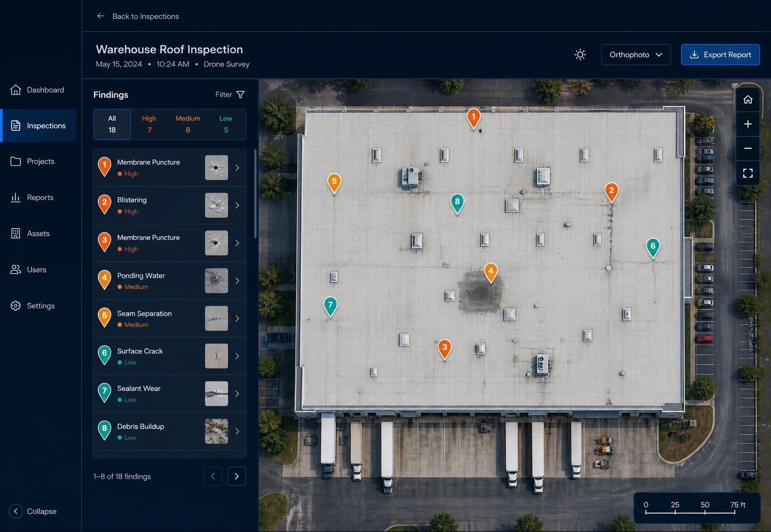Expand finding 3 Membrane Puncture chevron
Screen dimensions: 771x532
(237, 243)
